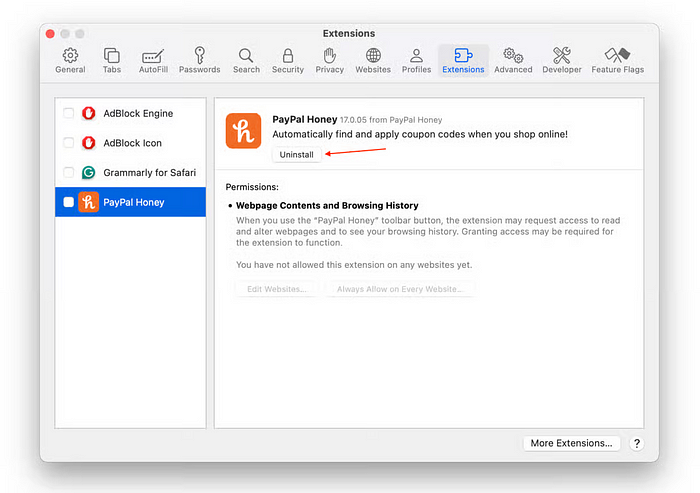Close the Extensions window

(x=50, y=33)
